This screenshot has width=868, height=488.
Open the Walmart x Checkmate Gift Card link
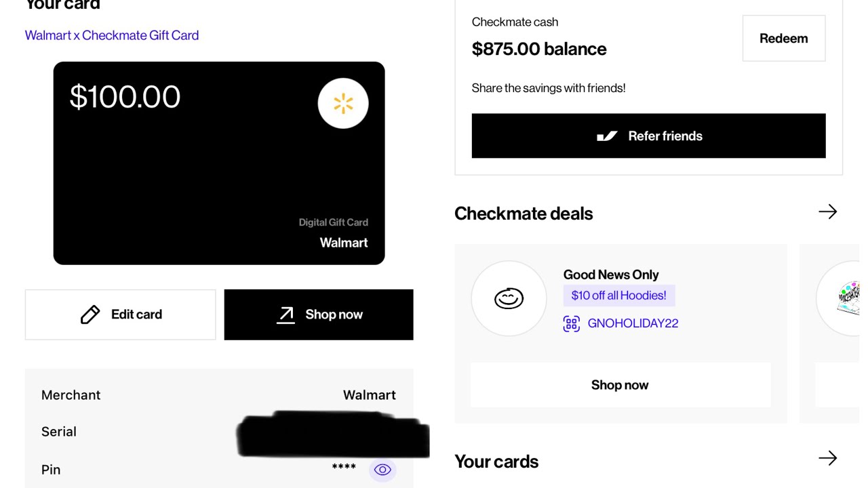pos(112,35)
